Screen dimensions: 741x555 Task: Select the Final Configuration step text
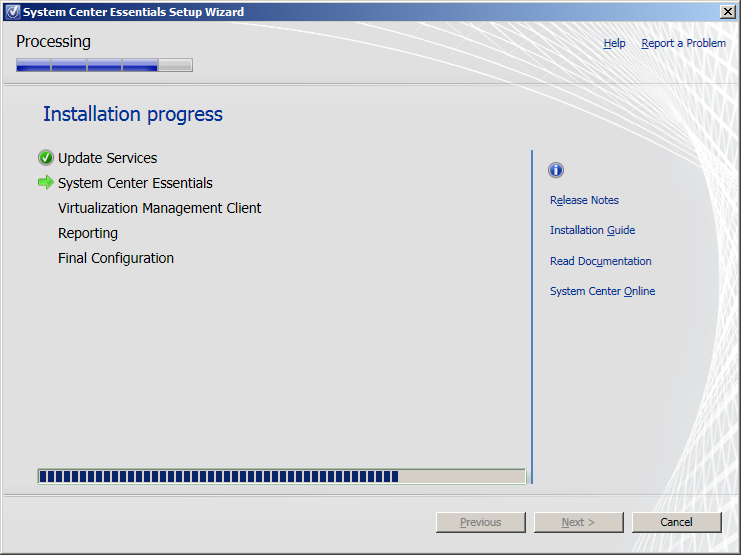point(116,258)
